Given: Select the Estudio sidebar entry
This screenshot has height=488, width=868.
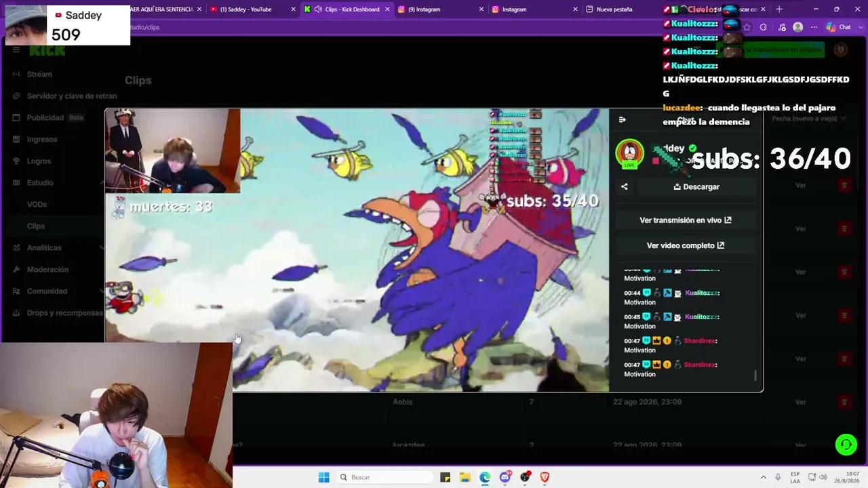Looking at the screenshot, I should tap(40, 182).
